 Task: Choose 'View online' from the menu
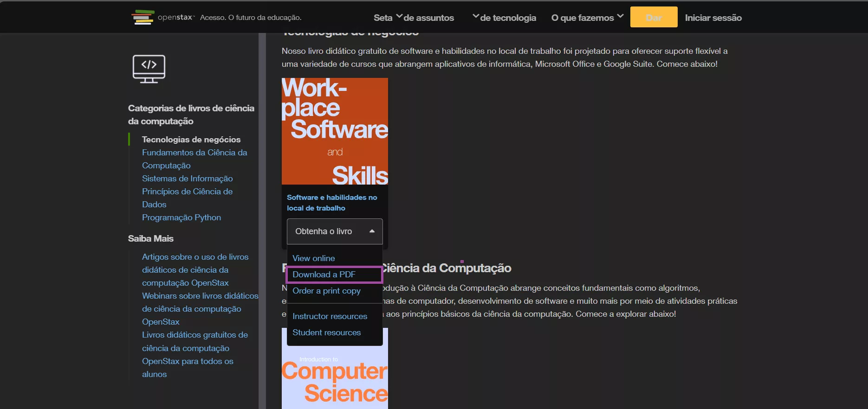[313, 258]
